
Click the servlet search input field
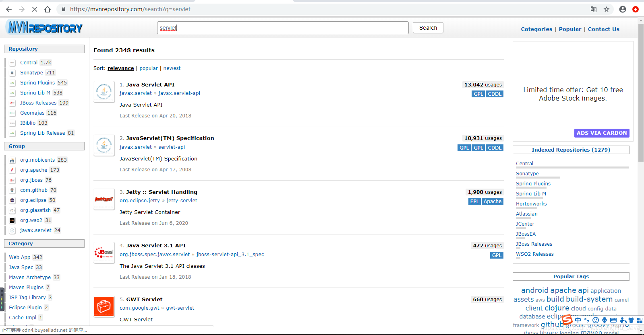coord(283,28)
